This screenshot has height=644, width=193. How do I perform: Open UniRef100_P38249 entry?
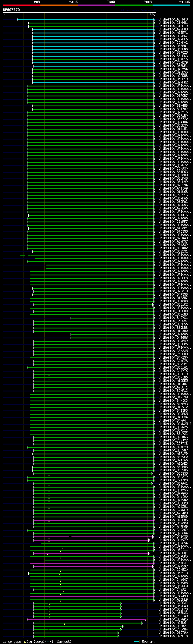(173, 616)
